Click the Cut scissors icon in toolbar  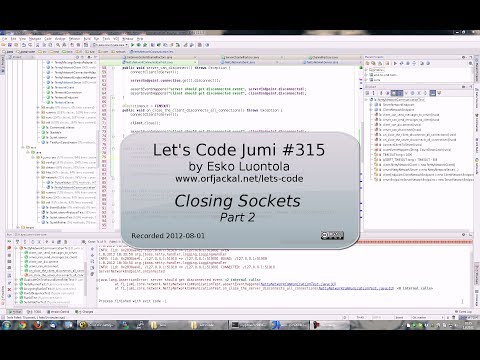coord(37,45)
